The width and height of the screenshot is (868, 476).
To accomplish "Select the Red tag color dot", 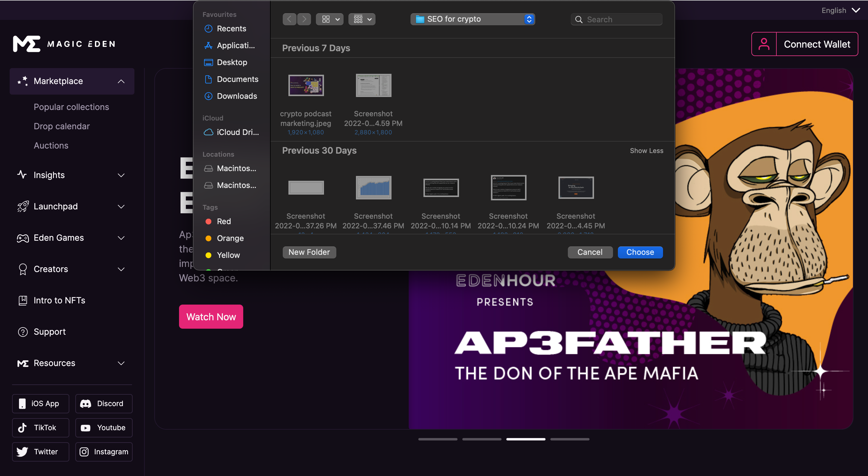I will tap(208, 221).
